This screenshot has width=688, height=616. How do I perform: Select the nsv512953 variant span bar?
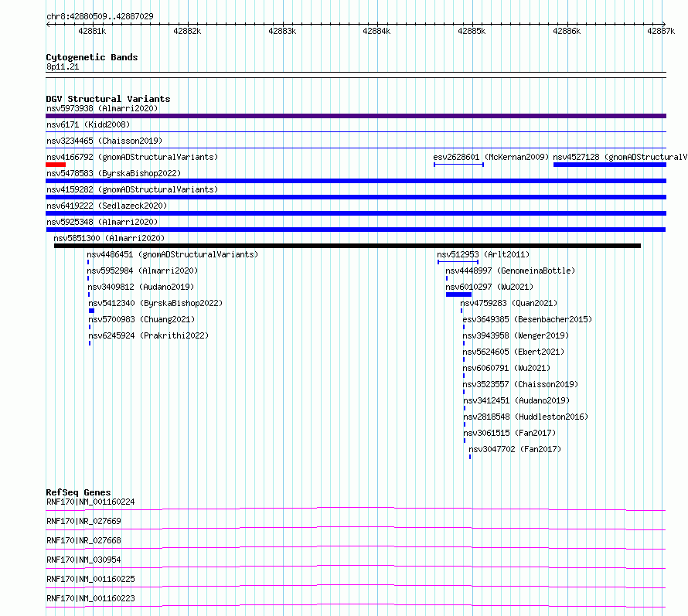click(x=458, y=262)
